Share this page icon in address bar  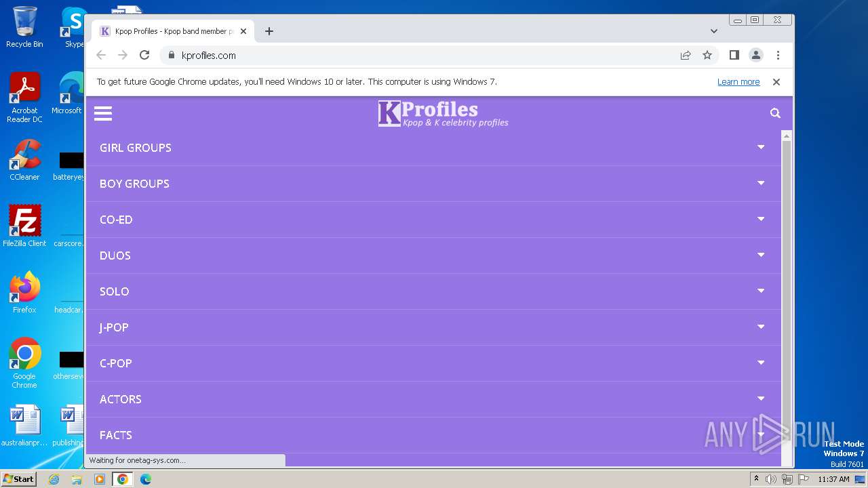[686, 56]
